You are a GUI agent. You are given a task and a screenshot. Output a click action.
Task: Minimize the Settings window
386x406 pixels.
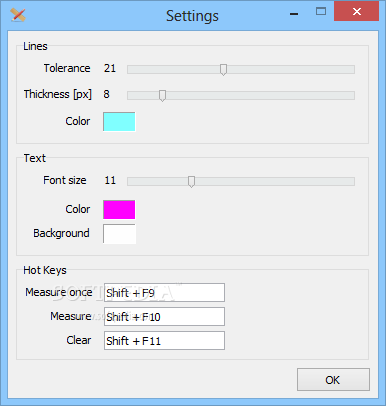294,14
